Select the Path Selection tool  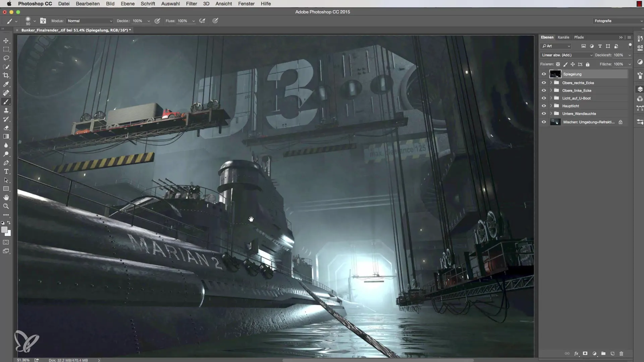coord(6,180)
